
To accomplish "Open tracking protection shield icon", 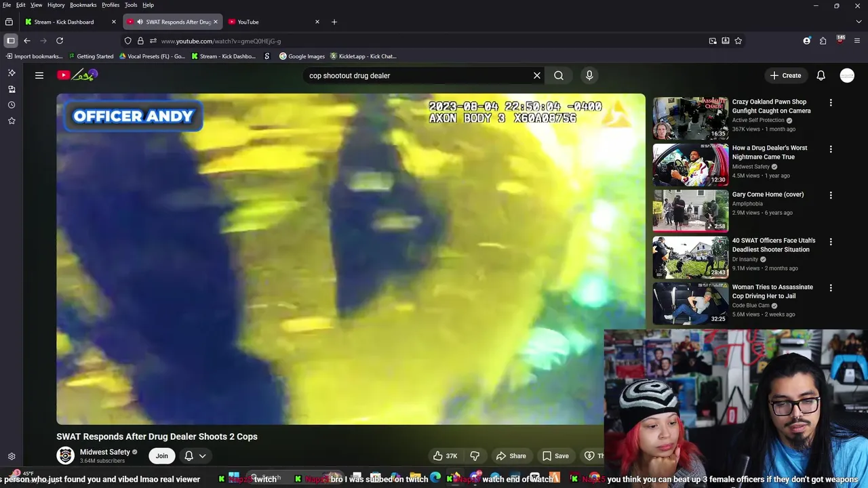I will [127, 41].
